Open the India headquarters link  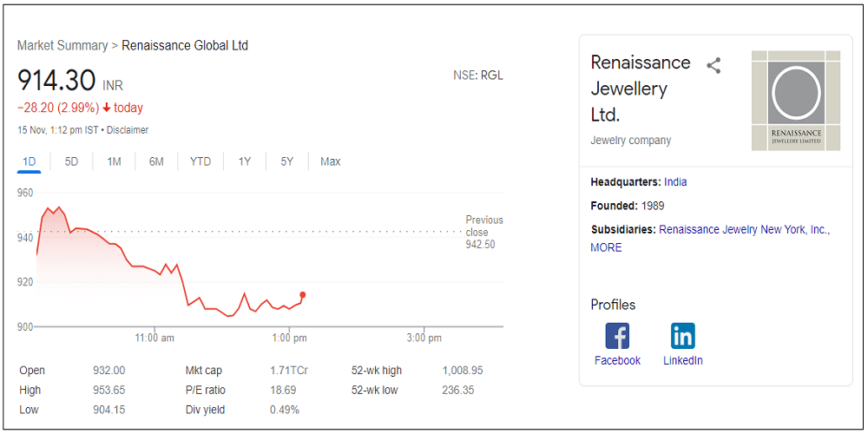[x=675, y=182]
